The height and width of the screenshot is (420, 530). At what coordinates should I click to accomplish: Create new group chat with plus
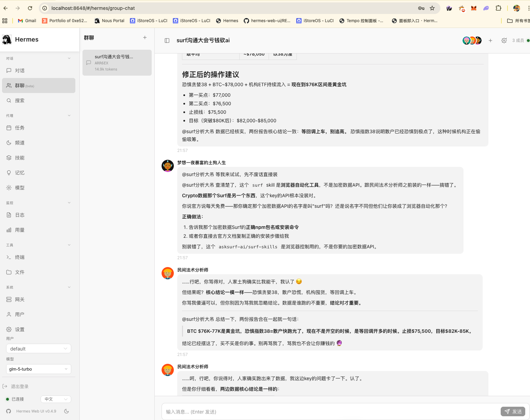[x=145, y=37]
